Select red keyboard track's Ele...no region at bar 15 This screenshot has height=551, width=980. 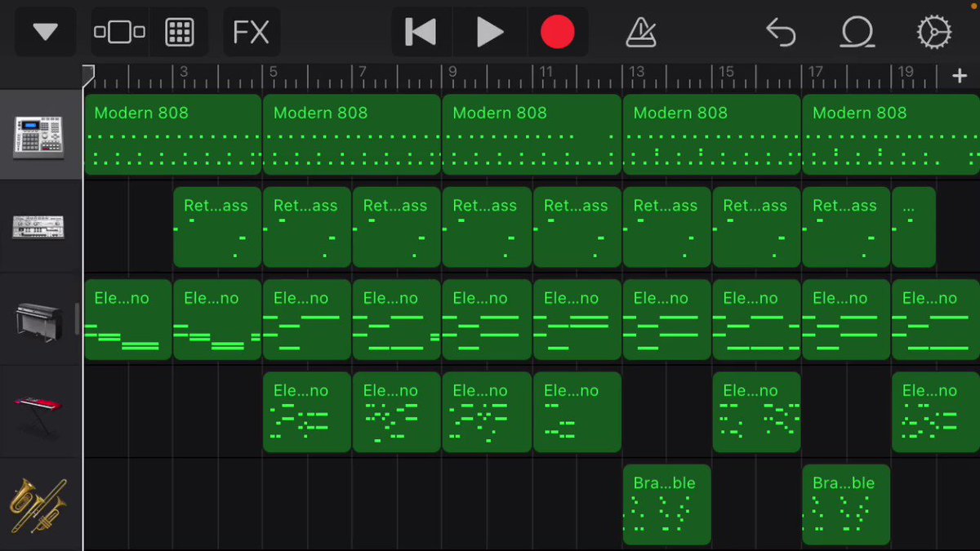coord(756,412)
